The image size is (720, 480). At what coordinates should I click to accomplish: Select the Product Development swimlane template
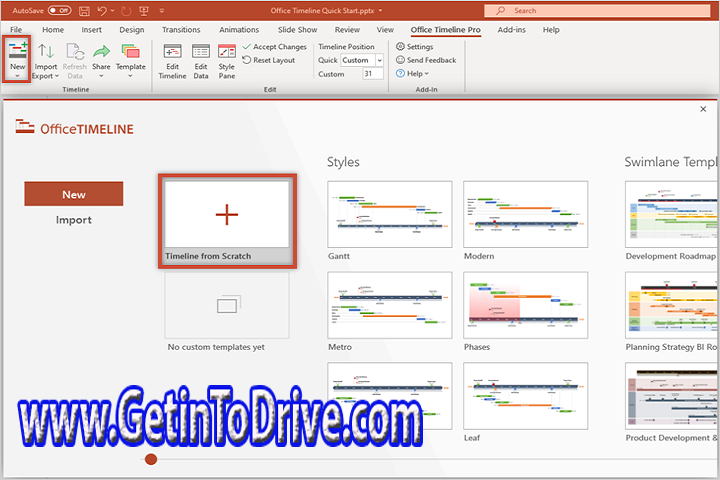click(671, 396)
